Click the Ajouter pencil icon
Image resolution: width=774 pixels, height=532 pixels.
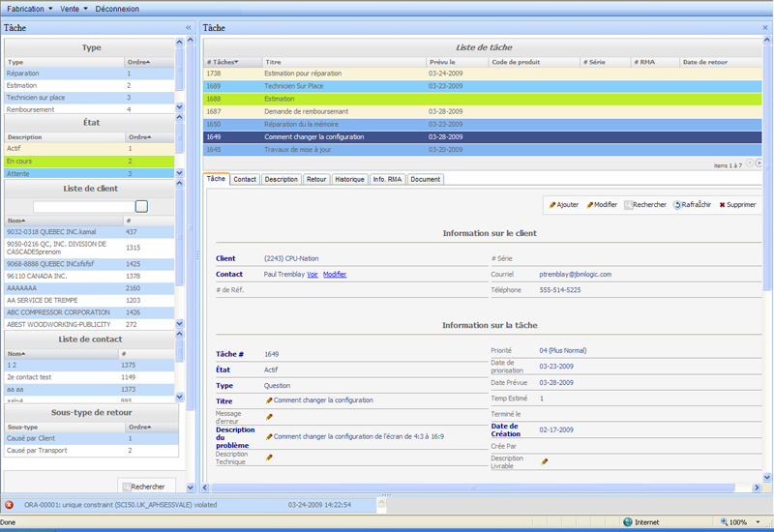pos(552,205)
